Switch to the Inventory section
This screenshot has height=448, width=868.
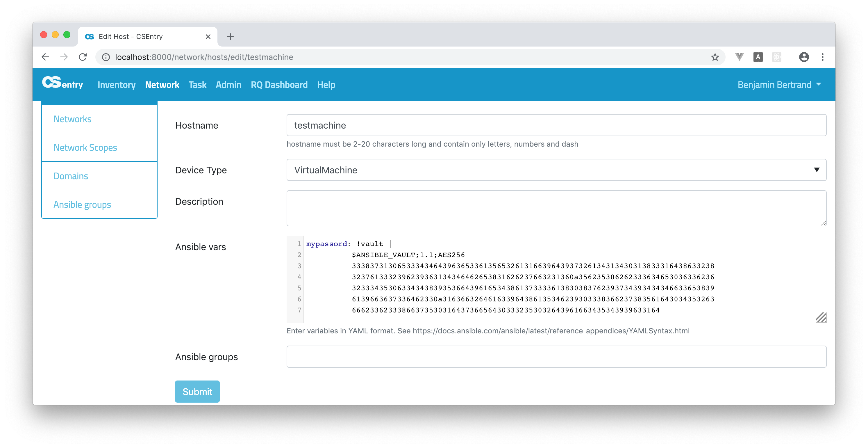[116, 85]
